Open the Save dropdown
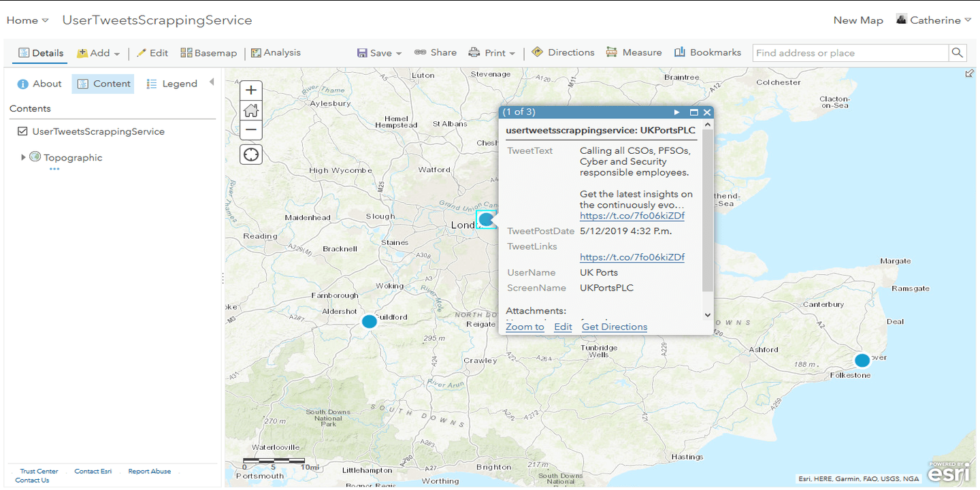The height and width of the screenshot is (490, 980). pos(380,53)
